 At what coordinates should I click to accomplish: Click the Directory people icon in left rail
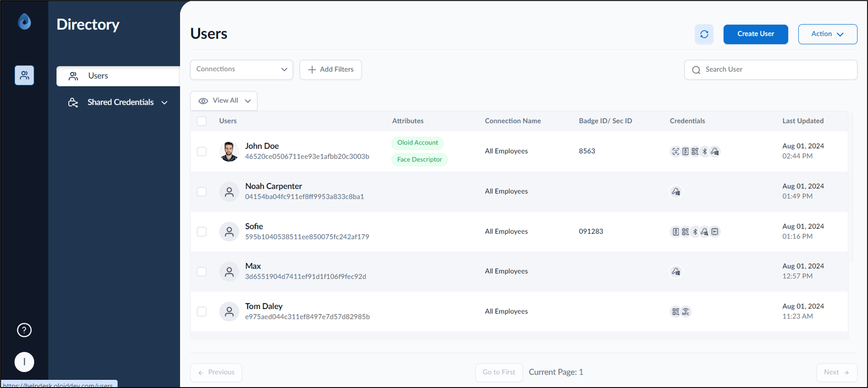(x=24, y=75)
